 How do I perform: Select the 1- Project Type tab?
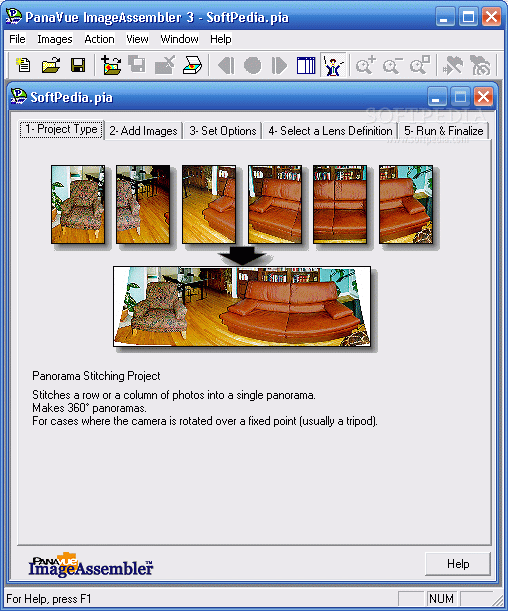[62, 129]
